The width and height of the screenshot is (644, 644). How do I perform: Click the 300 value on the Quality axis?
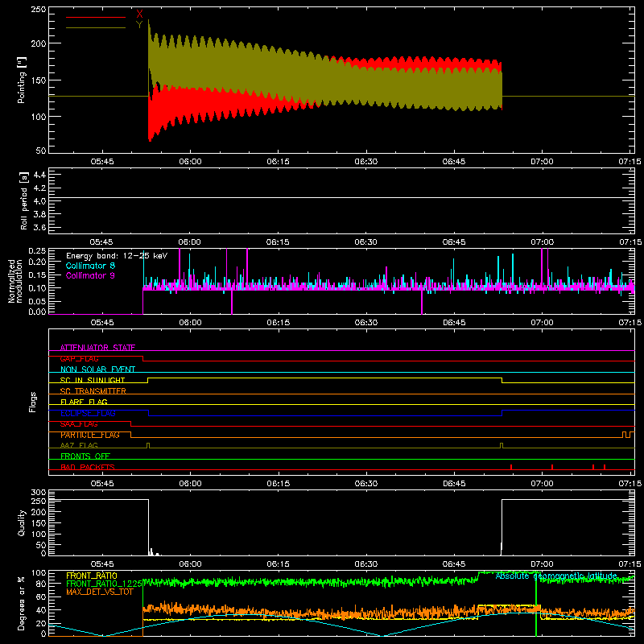tap(39, 493)
